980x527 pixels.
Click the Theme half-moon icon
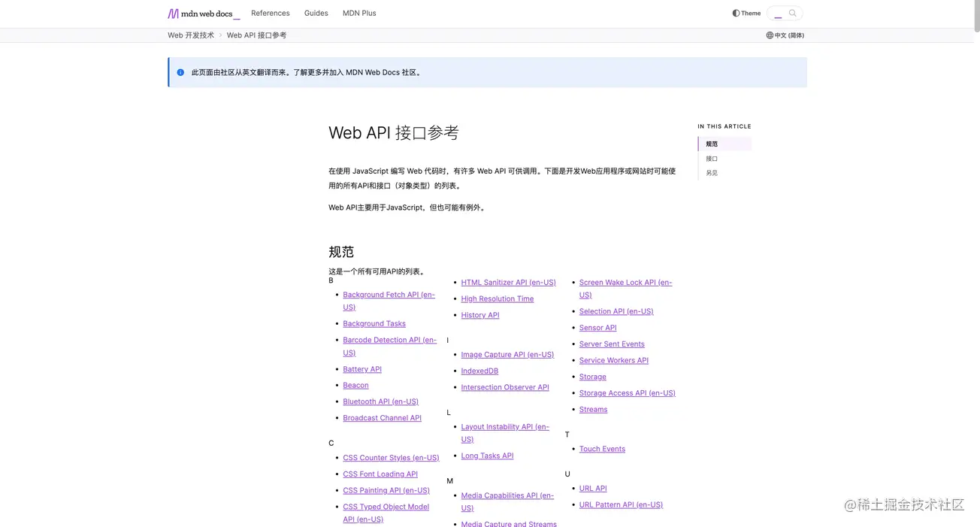pyautogui.click(x=736, y=14)
